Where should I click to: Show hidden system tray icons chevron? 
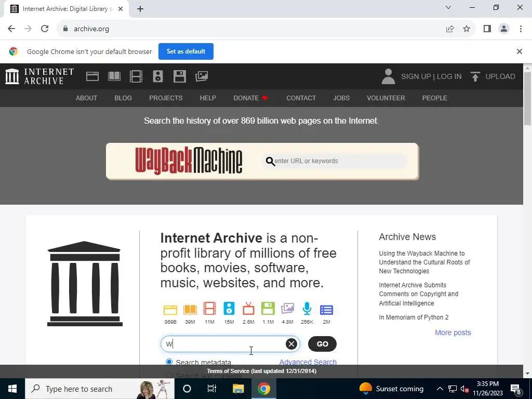pos(440,389)
